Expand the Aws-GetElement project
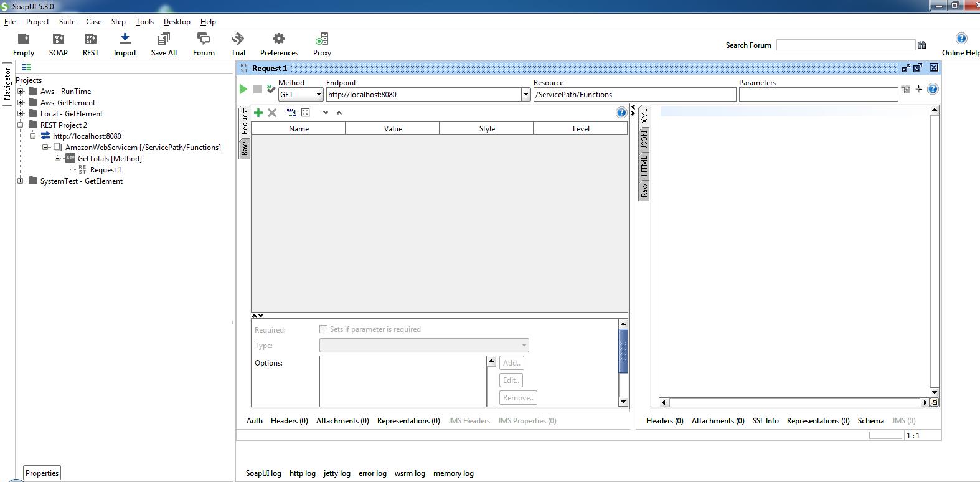The width and height of the screenshot is (980, 482). click(21, 103)
